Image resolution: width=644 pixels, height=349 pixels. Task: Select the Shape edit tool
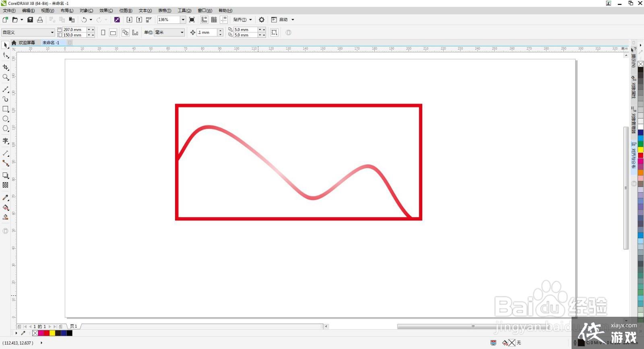(6, 56)
